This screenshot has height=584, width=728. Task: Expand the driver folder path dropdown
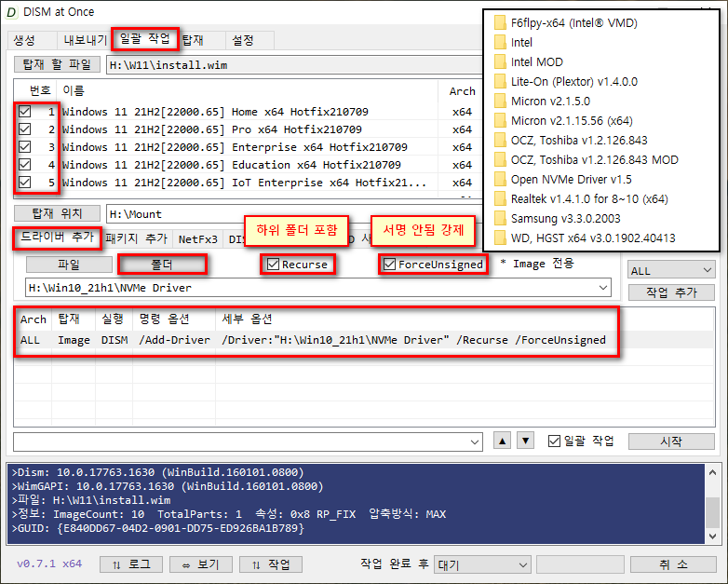point(603,288)
